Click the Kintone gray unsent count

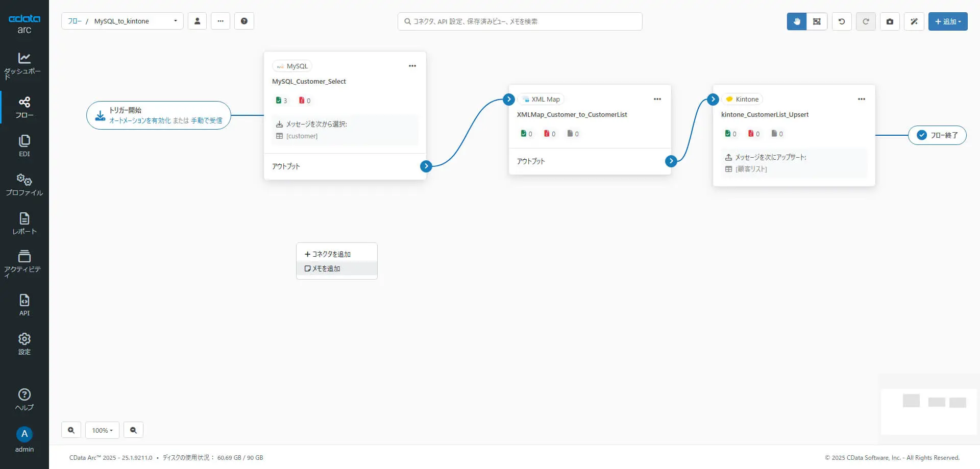coord(777,134)
